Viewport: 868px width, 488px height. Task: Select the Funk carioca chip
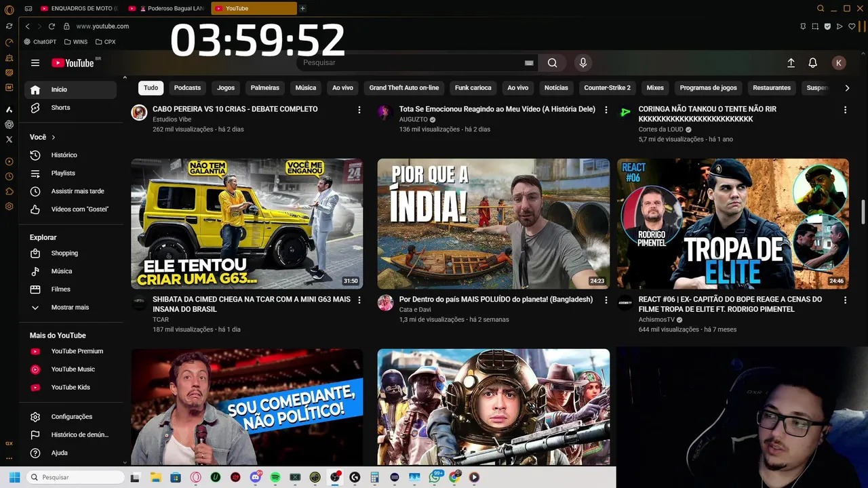[473, 88]
